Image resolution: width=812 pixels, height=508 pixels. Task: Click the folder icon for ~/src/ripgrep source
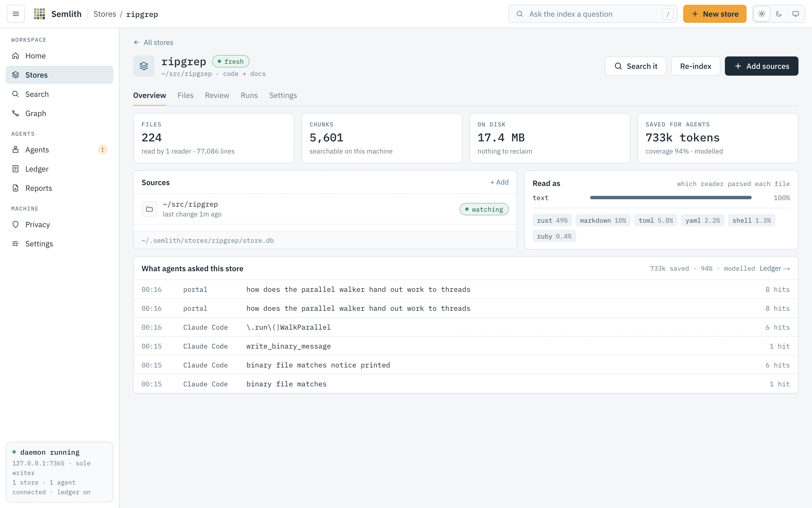[149, 209]
